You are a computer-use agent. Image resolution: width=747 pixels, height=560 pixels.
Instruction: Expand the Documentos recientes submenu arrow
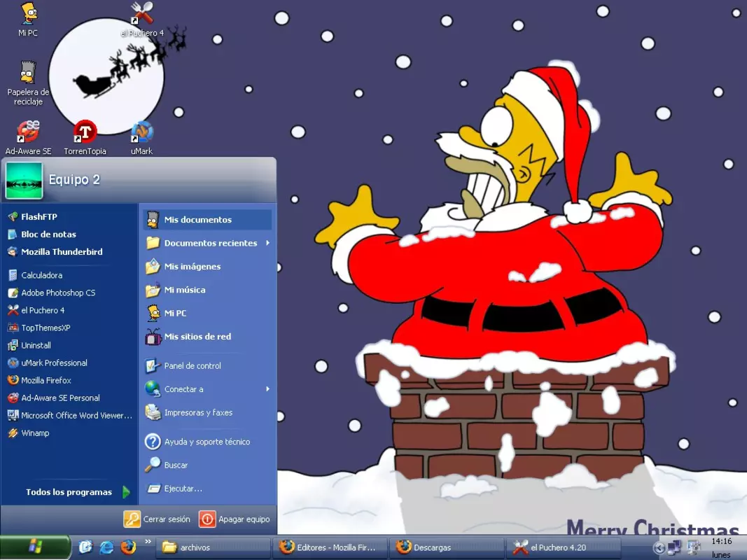coord(267,243)
